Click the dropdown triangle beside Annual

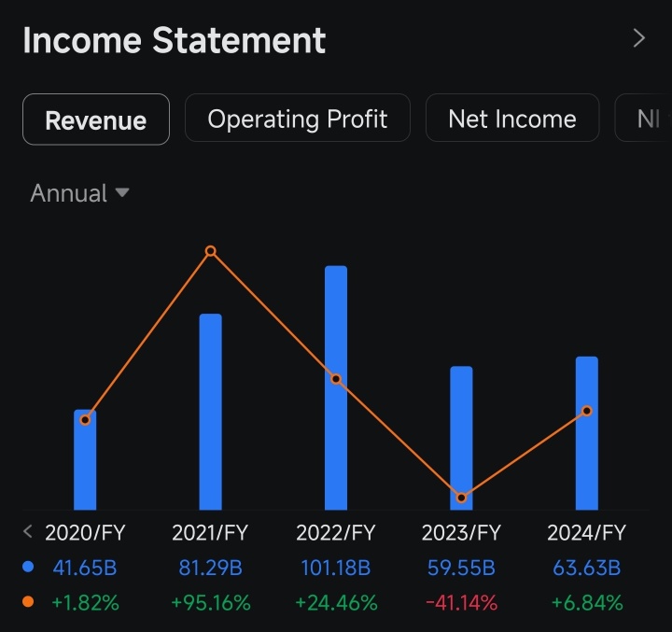tap(122, 192)
